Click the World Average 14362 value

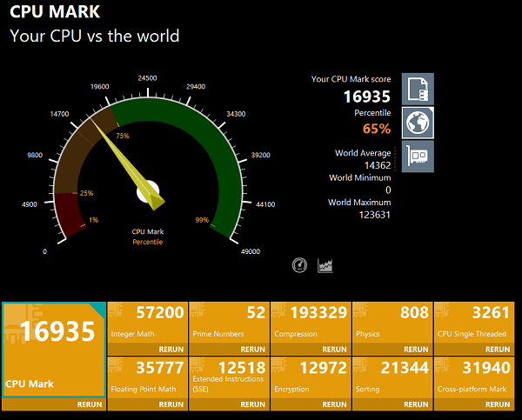coord(378,165)
